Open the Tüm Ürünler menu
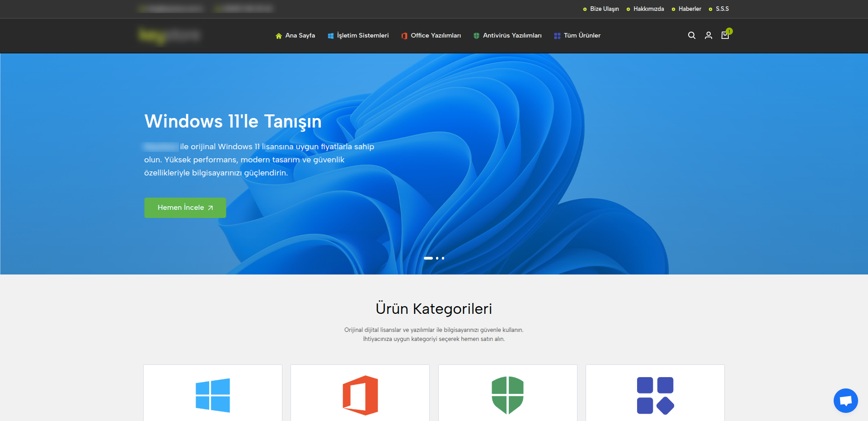 (577, 35)
